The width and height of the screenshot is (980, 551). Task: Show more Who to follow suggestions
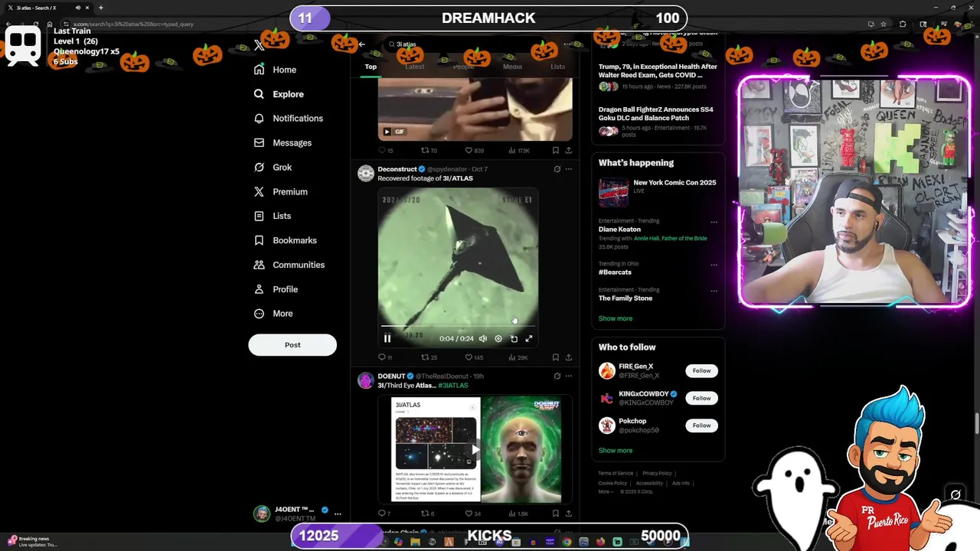(x=616, y=451)
